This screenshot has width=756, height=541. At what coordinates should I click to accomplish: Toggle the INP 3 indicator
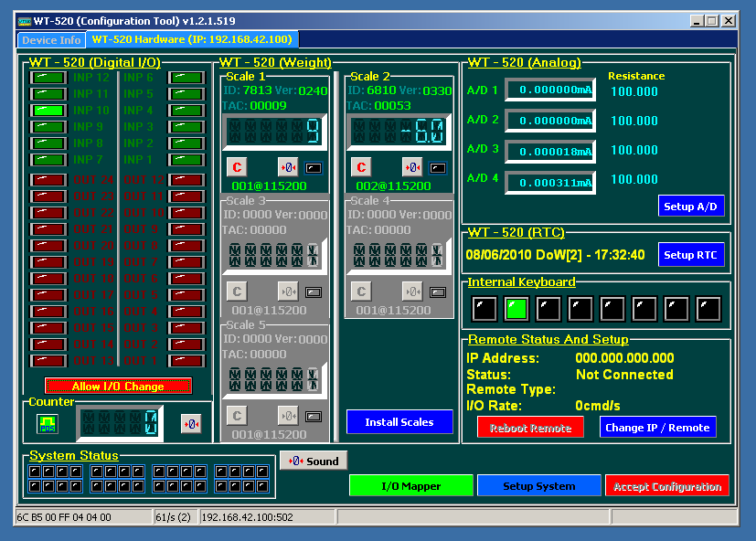coord(186,127)
